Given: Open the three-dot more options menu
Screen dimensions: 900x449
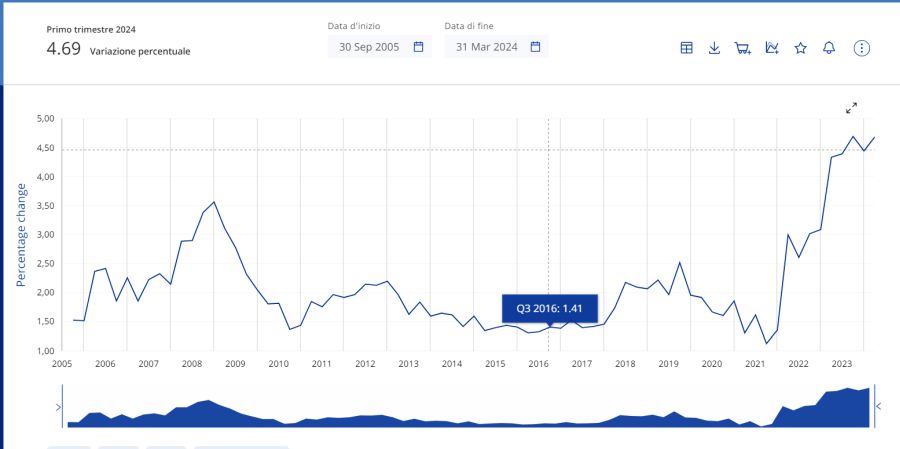Looking at the screenshot, I should (x=862, y=48).
